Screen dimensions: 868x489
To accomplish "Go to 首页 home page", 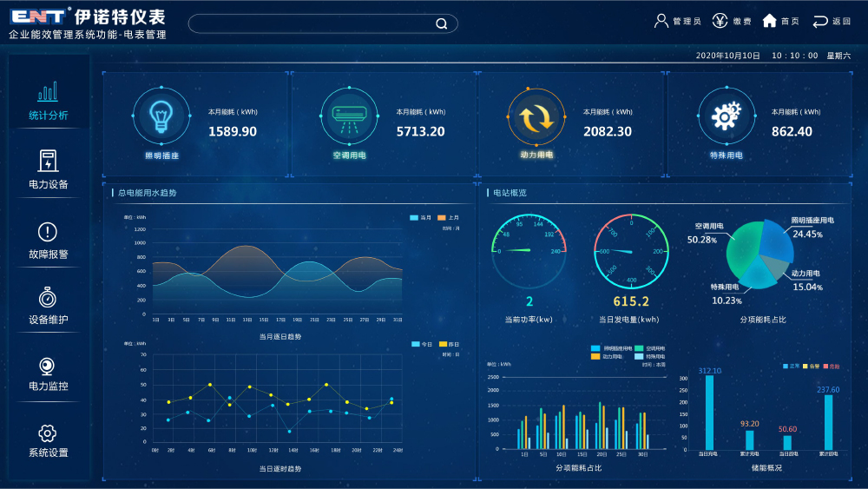I will [781, 21].
